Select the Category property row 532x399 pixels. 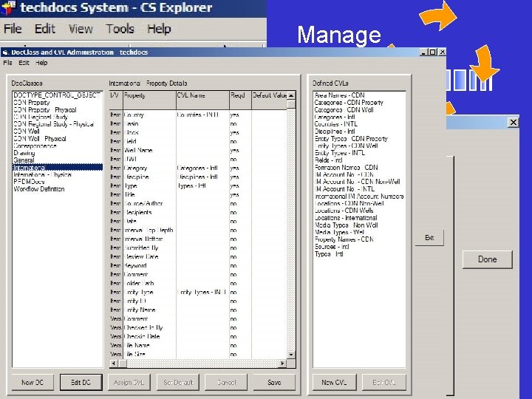click(x=198, y=168)
